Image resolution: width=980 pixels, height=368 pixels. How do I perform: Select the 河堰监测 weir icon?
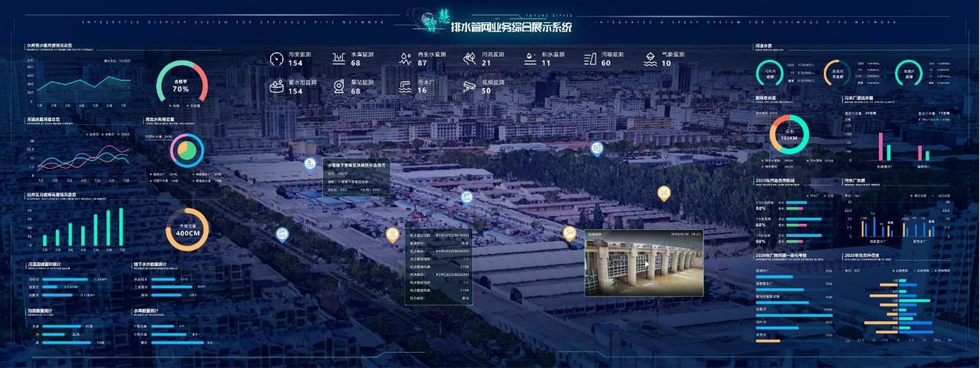click(x=590, y=59)
